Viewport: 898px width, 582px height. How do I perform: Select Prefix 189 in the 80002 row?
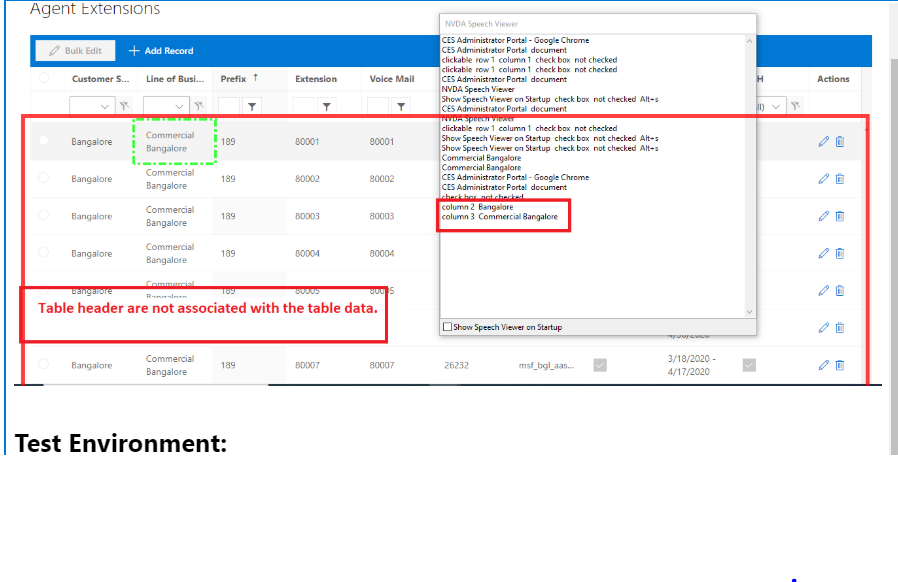pyautogui.click(x=228, y=179)
